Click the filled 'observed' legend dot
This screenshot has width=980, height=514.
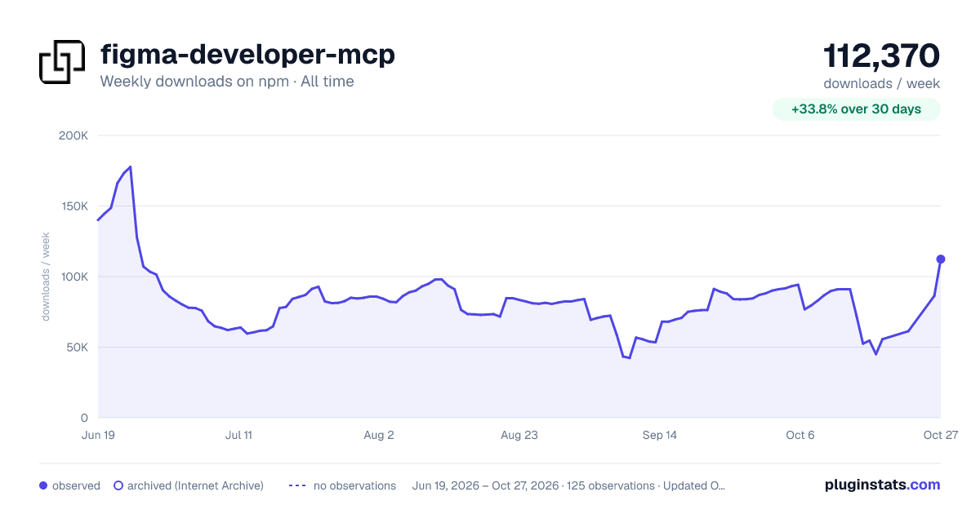tap(43, 485)
